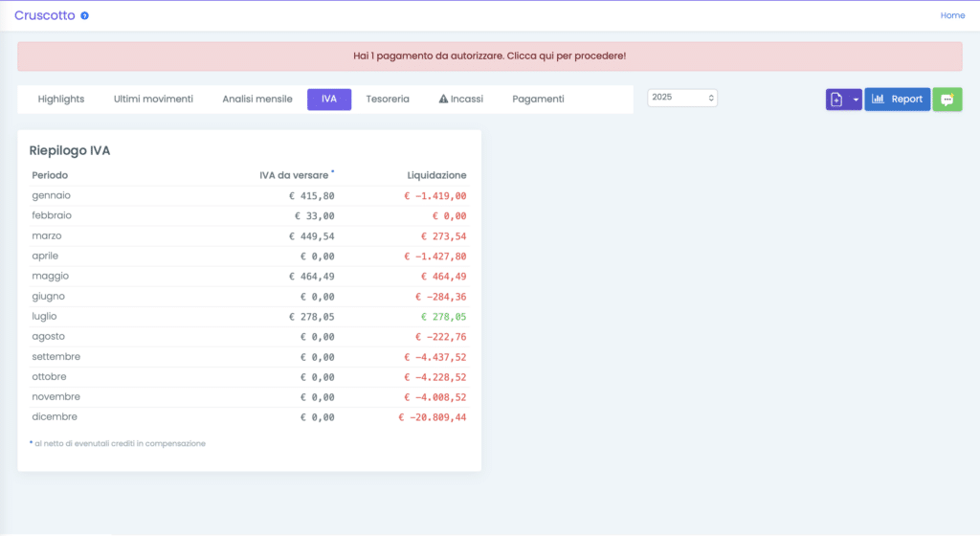
Task: Open the 2025 year selector
Action: click(x=682, y=98)
